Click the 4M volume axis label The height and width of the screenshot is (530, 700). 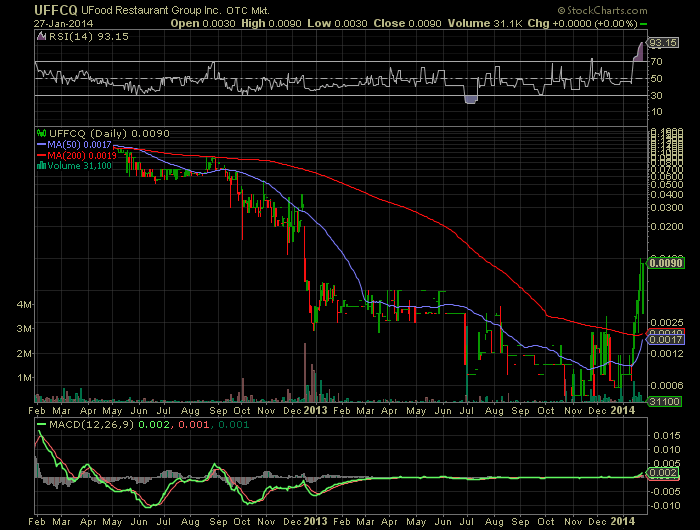(24, 305)
